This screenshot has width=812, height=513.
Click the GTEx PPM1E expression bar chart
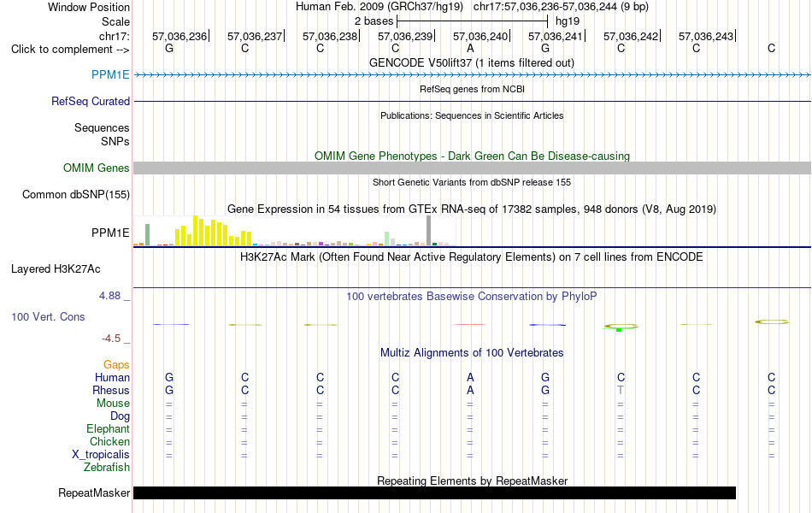click(295, 231)
